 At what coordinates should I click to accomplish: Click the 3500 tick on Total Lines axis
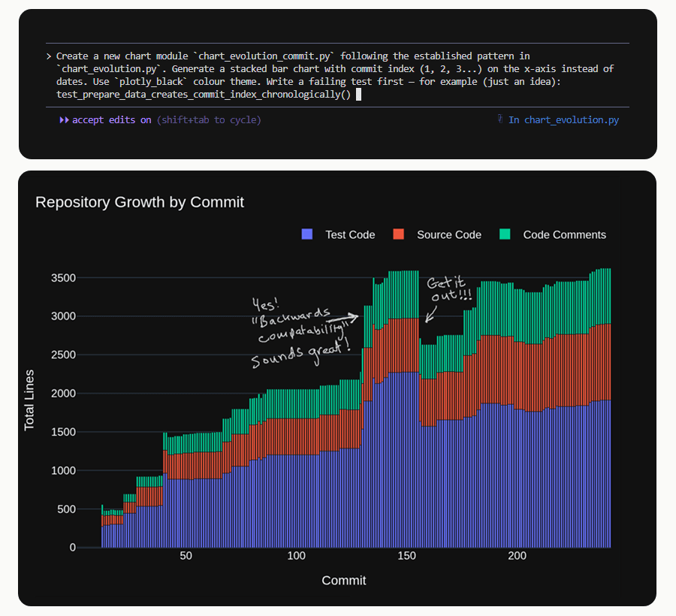(x=63, y=278)
